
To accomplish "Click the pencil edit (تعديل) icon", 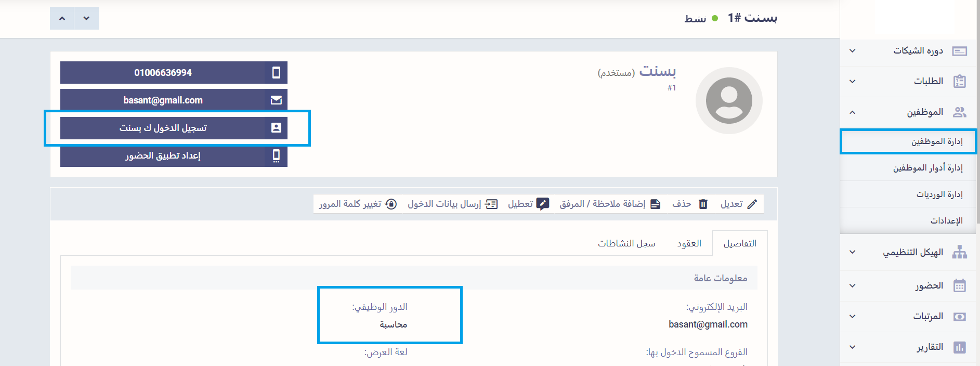I will tap(752, 204).
